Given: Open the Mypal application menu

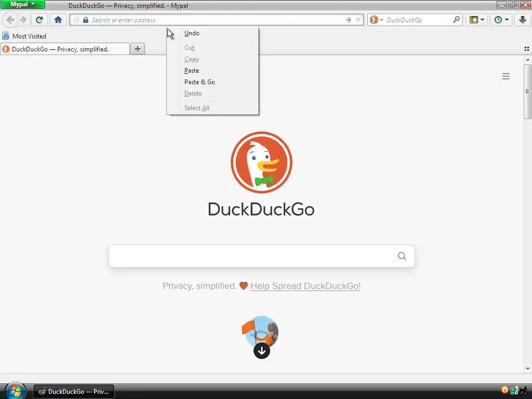Looking at the screenshot, I should (x=23, y=4).
